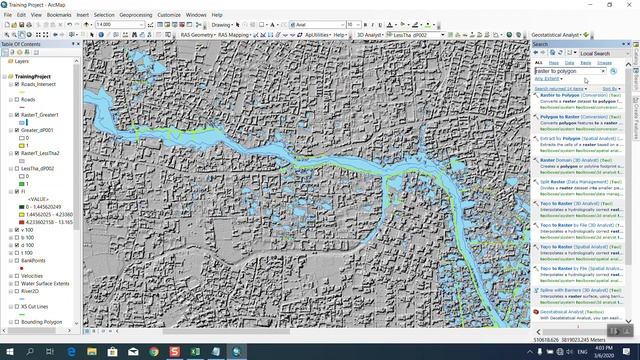Open the 3D Analyst dropdown menu
Viewport: 640px width, 360px height.
370,35
